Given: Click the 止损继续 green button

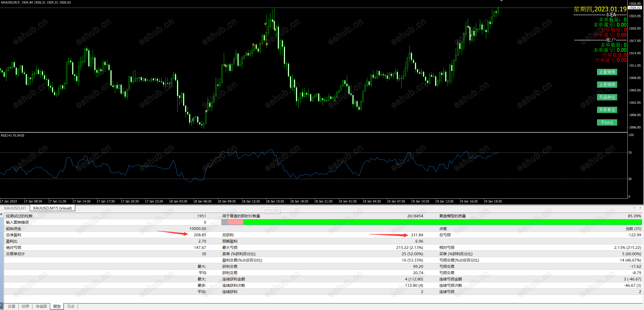Looking at the screenshot, I should tap(607, 85).
